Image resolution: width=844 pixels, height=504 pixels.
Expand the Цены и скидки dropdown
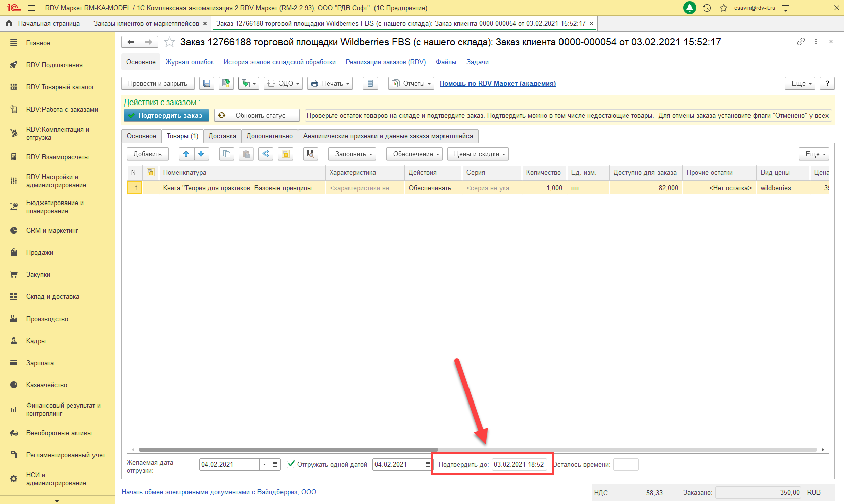coord(478,154)
